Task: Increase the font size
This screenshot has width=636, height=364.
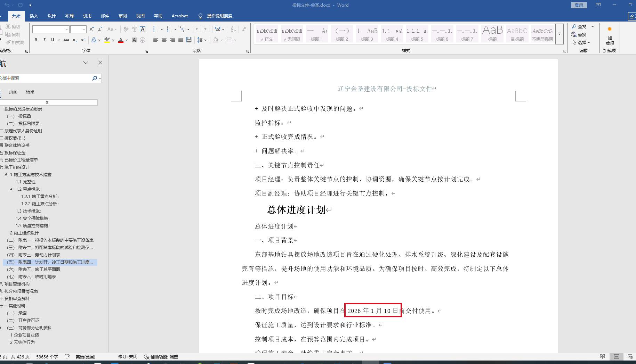Action: click(91, 30)
